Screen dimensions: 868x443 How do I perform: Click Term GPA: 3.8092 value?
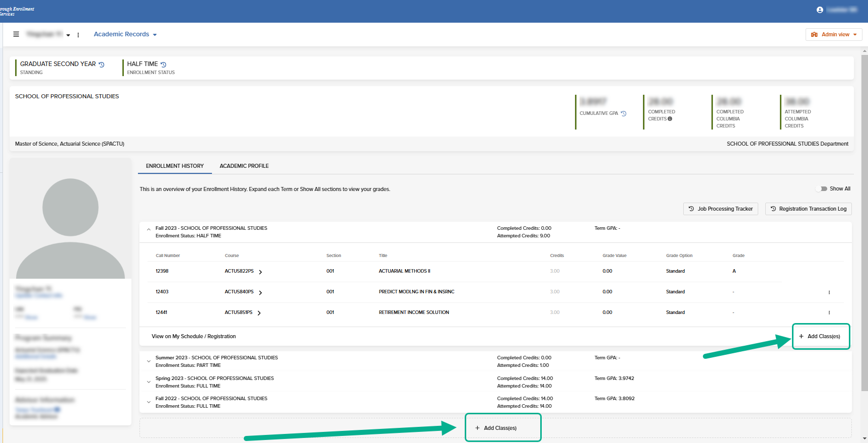pyautogui.click(x=614, y=399)
